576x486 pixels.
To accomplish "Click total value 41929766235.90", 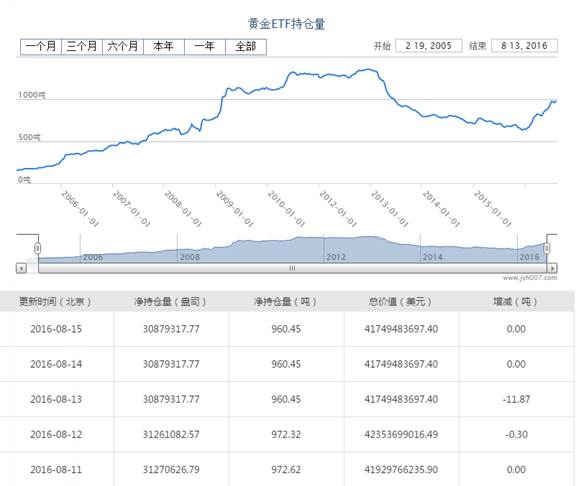I will 401,469.
